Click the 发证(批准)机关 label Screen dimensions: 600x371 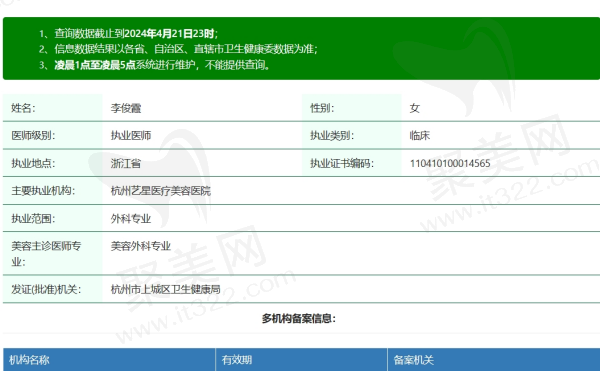pyautogui.click(x=46, y=289)
